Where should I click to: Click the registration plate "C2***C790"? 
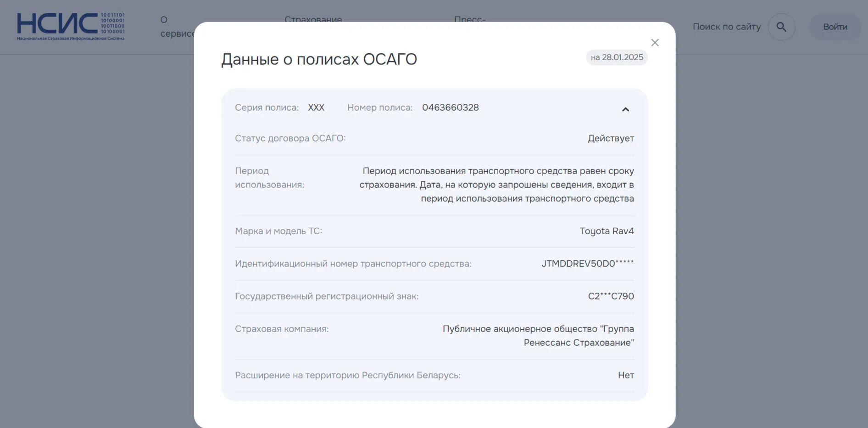coord(610,296)
